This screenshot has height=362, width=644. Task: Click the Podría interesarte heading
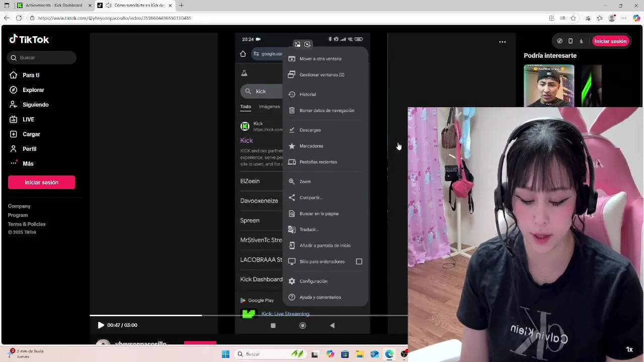(x=550, y=55)
